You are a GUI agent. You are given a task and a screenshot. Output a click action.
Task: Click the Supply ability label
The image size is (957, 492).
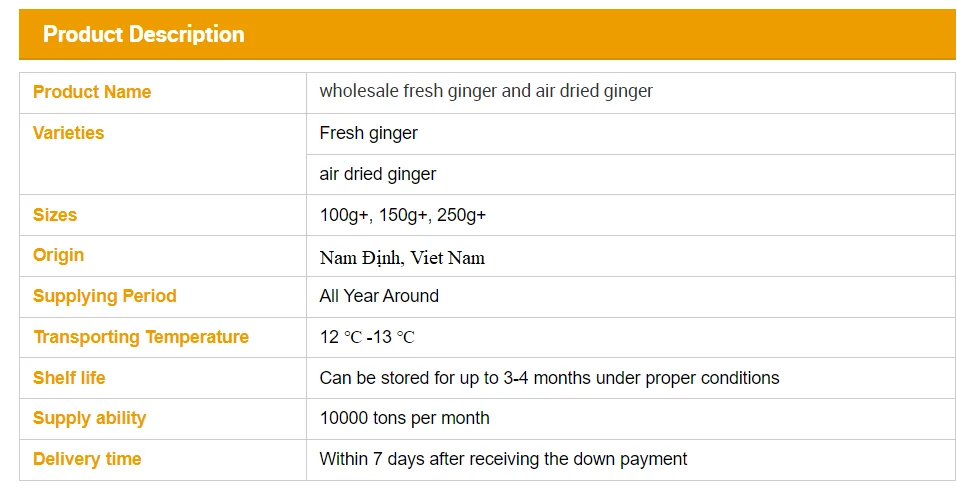89,418
